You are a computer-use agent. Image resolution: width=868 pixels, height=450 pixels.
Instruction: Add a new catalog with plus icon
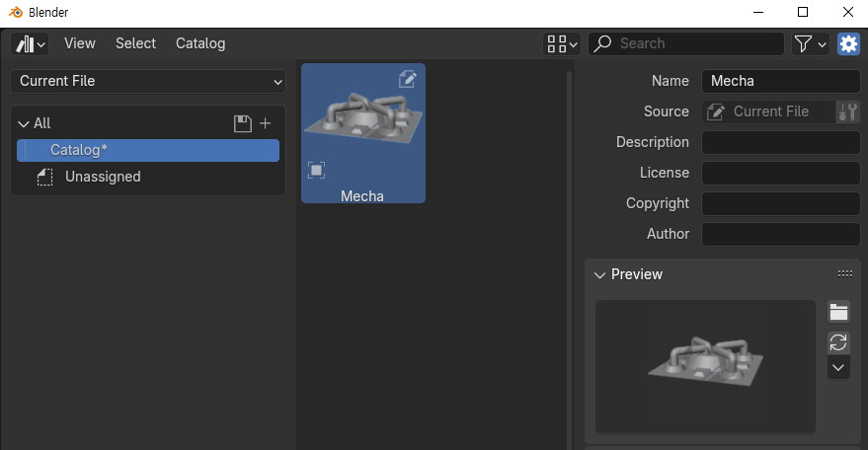click(266, 123)
